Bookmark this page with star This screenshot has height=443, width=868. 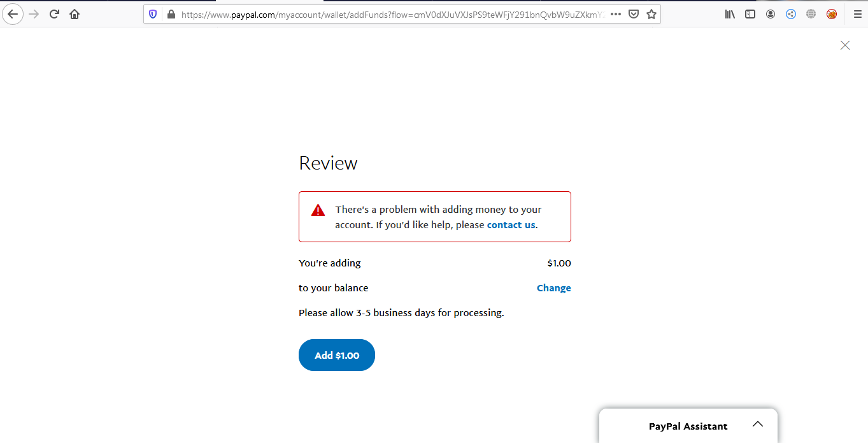click(x=651, y=14)
